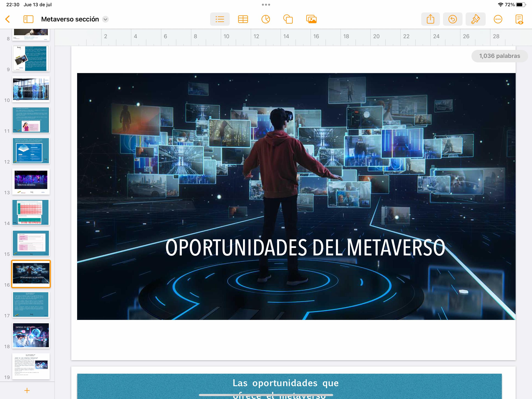Toggle the document view options icon

[x=519, y=19]
